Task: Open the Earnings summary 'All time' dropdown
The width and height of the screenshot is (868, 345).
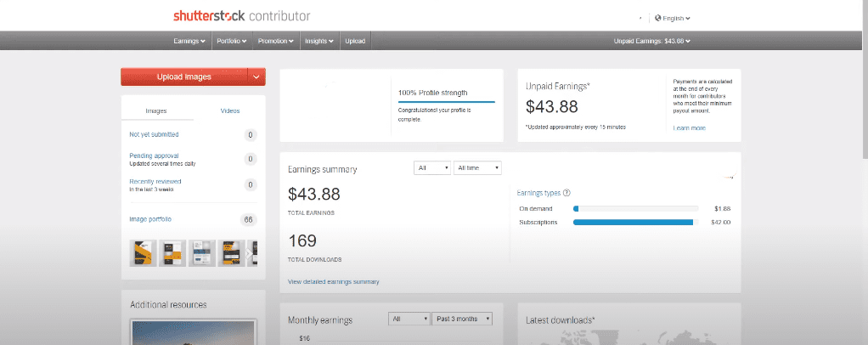Action: pos(477,168)
